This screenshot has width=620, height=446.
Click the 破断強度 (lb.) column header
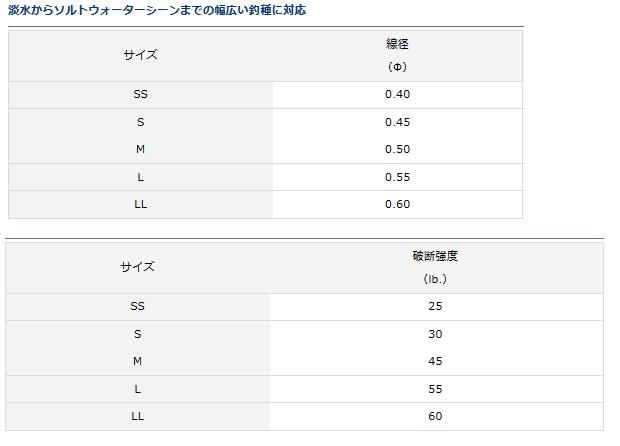click(435, 267)
